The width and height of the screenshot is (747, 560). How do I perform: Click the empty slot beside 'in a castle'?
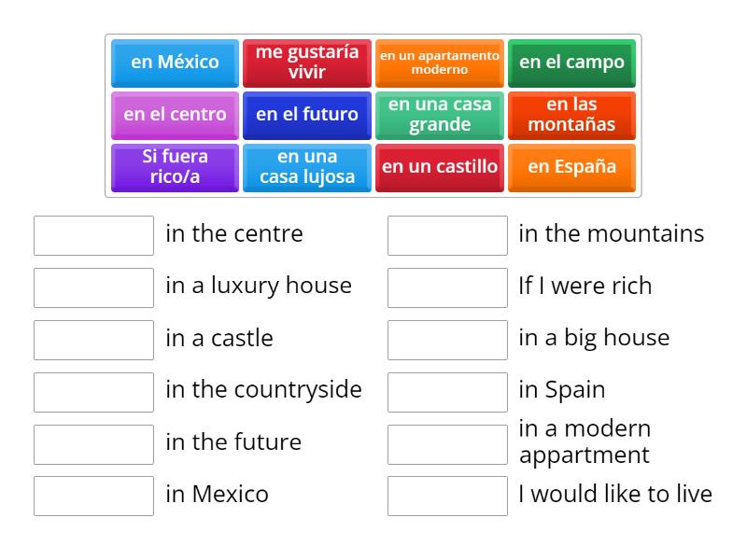pyautogui.click(x=93, y=340)
